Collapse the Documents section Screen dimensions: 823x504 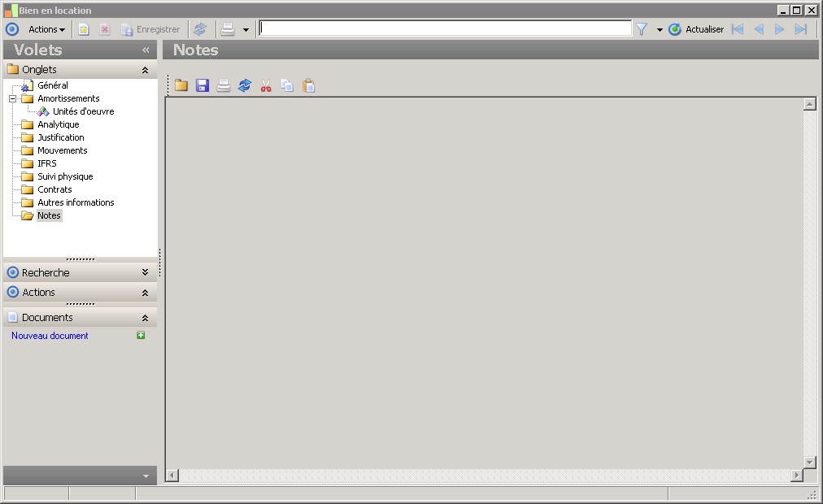click(x=145, y=318)
